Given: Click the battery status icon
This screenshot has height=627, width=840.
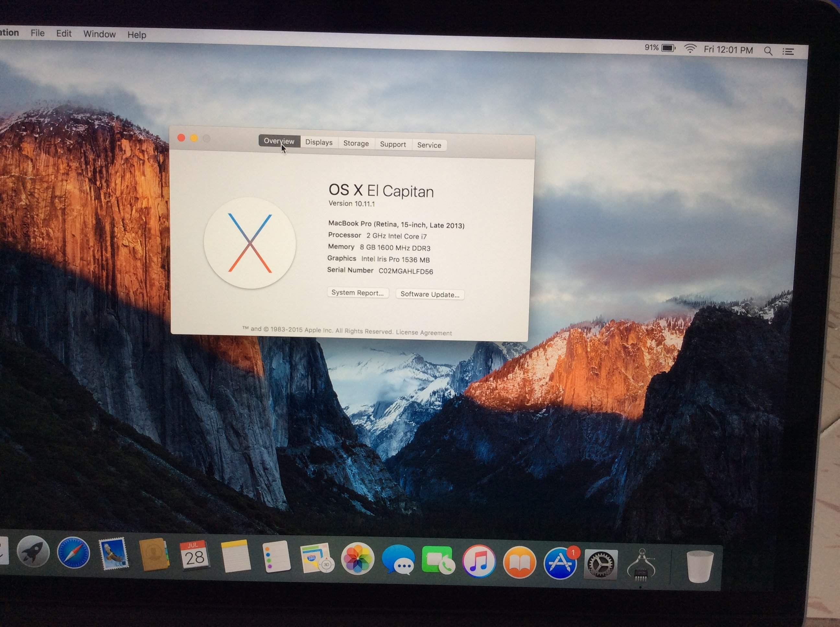Looking at the screenshot, I should coord(669,48).
